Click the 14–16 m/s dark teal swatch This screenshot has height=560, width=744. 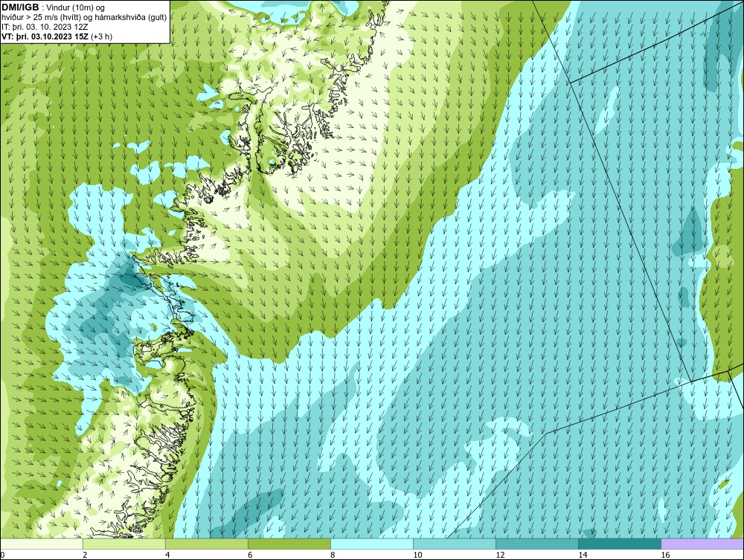click(x=620, y=544)
